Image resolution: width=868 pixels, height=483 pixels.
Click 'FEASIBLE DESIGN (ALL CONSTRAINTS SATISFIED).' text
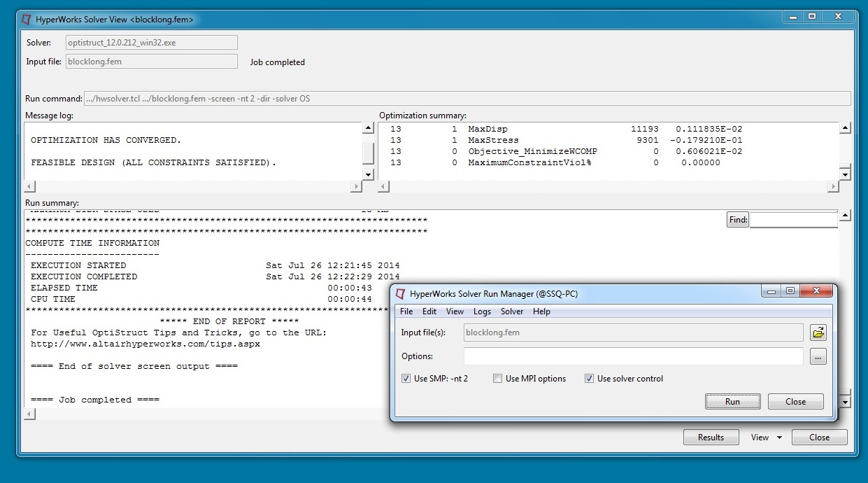point(154,162)
